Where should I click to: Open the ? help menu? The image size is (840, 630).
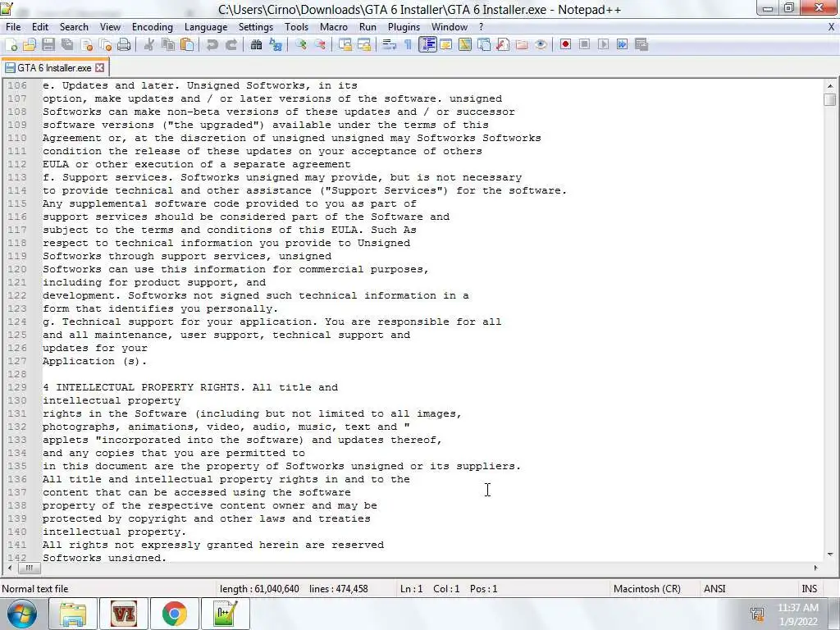pos(481,27)
